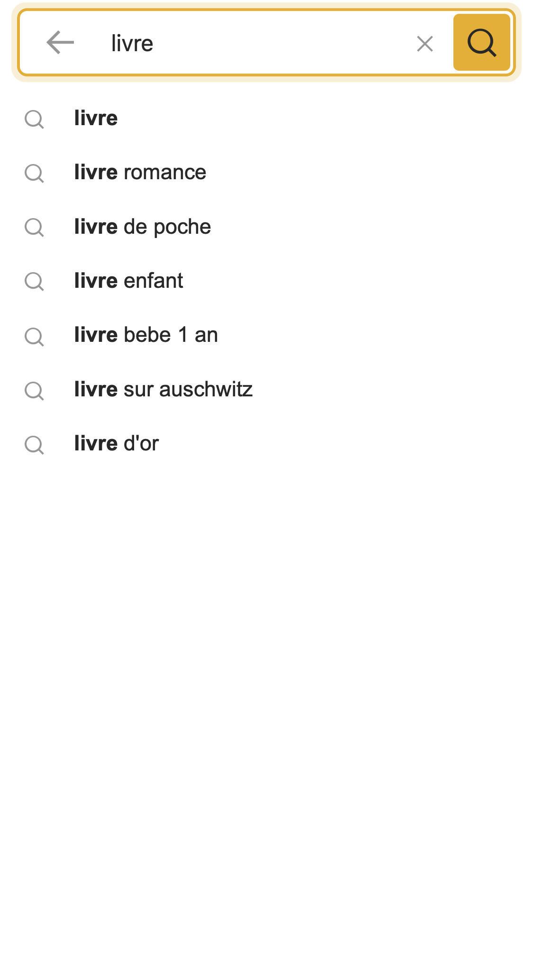Screen dimensions: 533x980
Task: Pick the "livre de poche" suggestion
Action: (x=142, y=227)
